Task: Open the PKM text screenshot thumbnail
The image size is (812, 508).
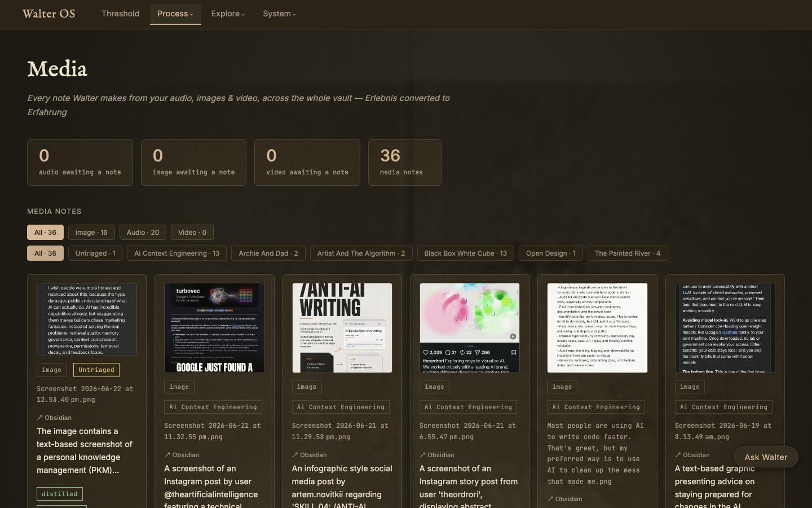Action: coord(87,319)
